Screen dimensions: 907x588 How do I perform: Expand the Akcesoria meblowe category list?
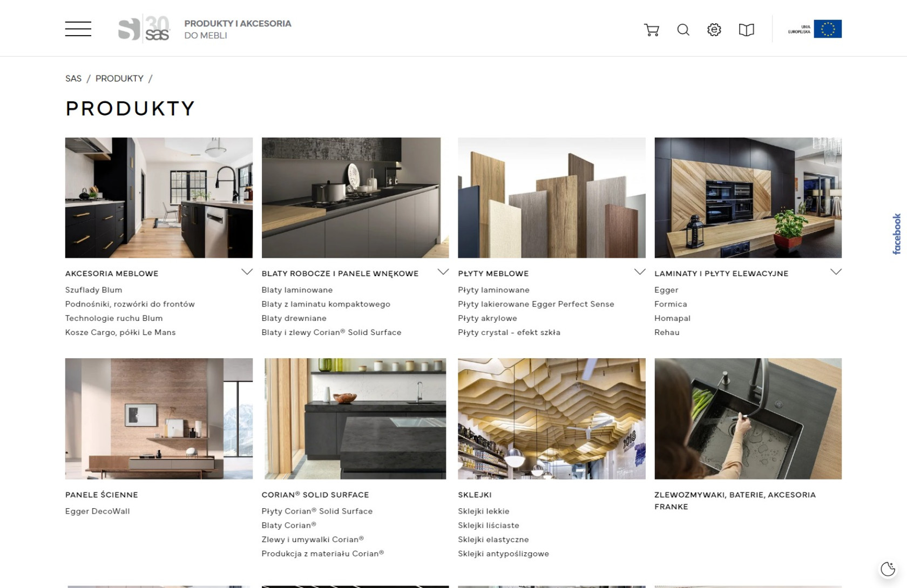point(247,272)
